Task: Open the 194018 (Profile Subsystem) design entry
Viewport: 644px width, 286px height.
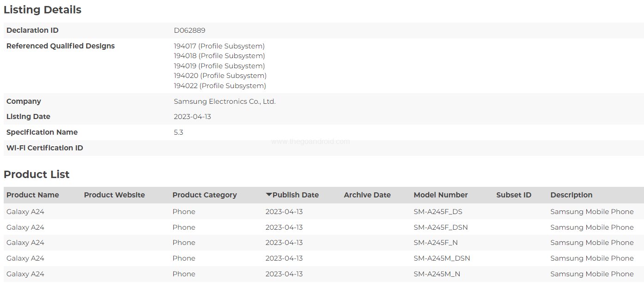Action: pyautogui.click(x=219, y=56)
